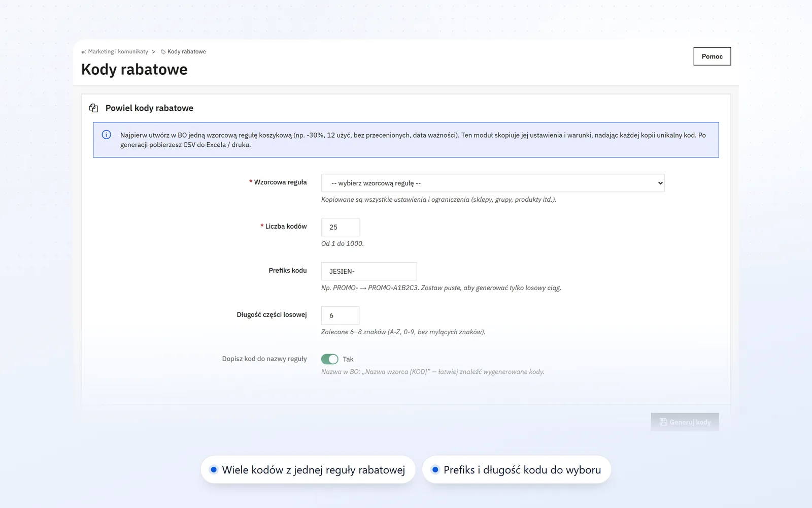Click the Prefiks kodu label
The image size is (812, 508).
tap(288, 271)
